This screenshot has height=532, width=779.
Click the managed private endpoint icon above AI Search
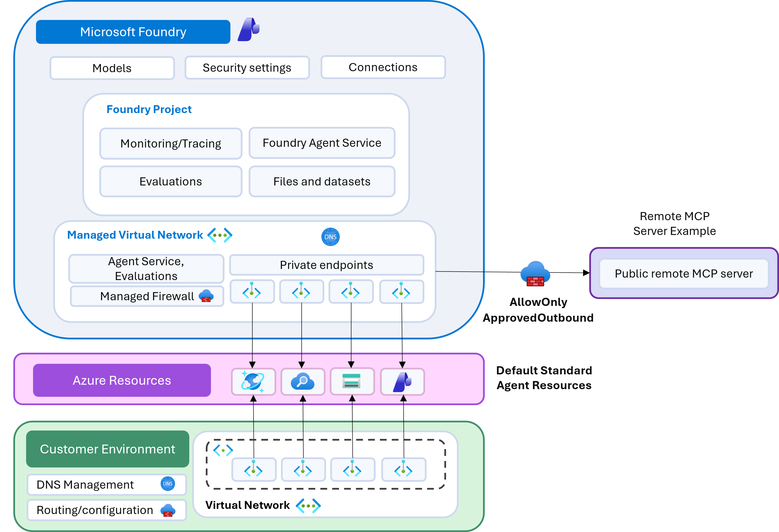pos(301,290)
